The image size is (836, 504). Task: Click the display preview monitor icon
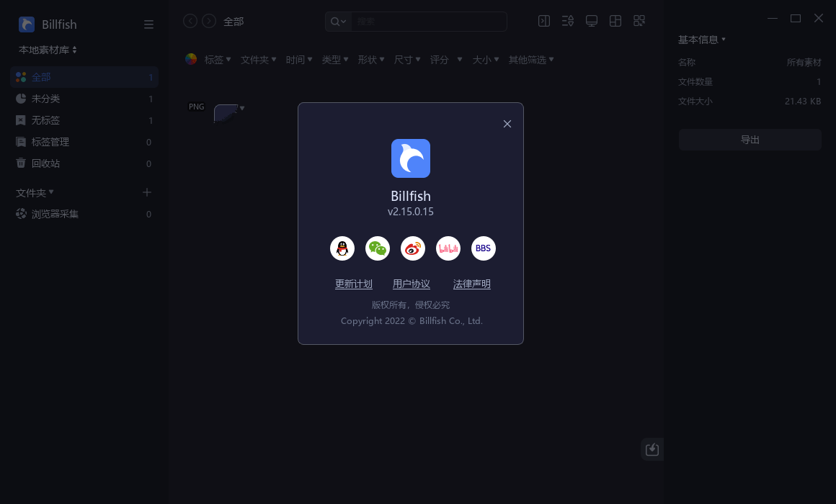coord(592,21)
